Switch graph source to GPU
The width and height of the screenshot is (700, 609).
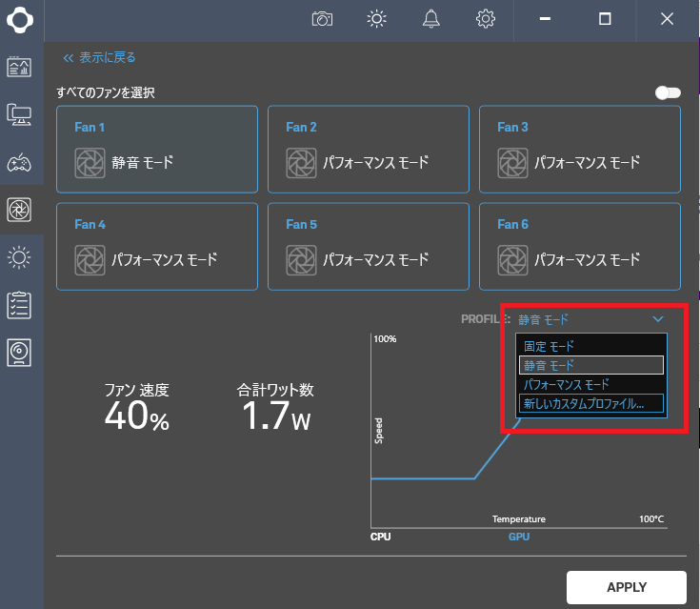coord(519,537)
